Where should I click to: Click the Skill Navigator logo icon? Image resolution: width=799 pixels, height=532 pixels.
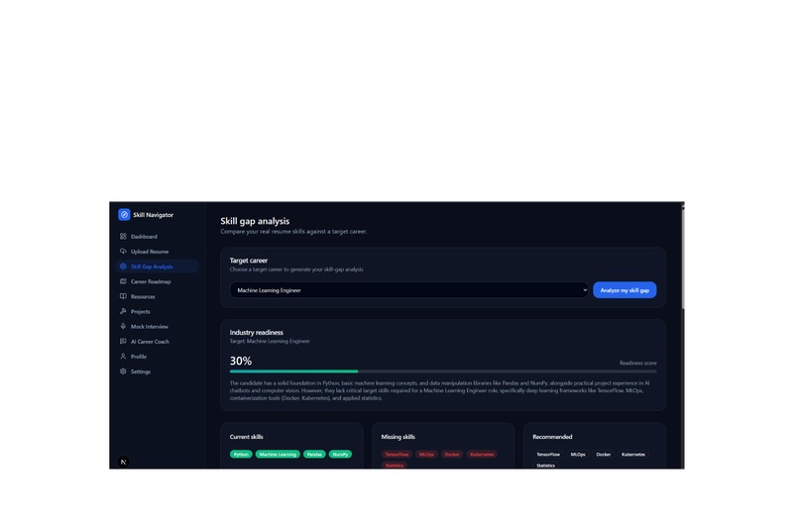tap(124, 214)
